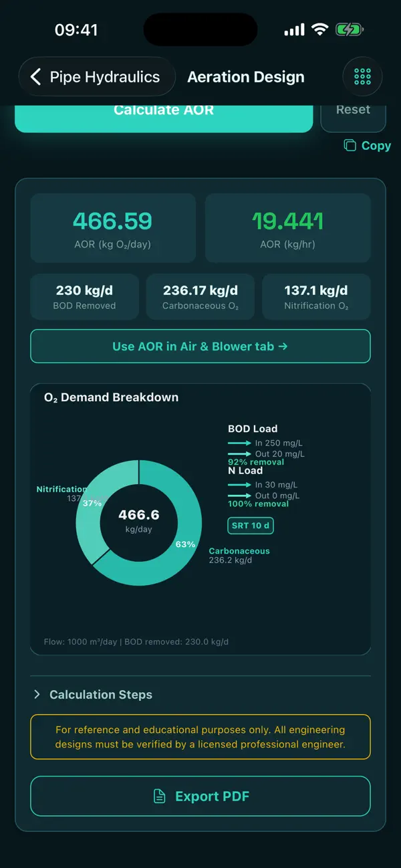The width and height of the screenshot is (401, 868).
Task: Click the Calculate AOR button
Action: click(164, 115)
